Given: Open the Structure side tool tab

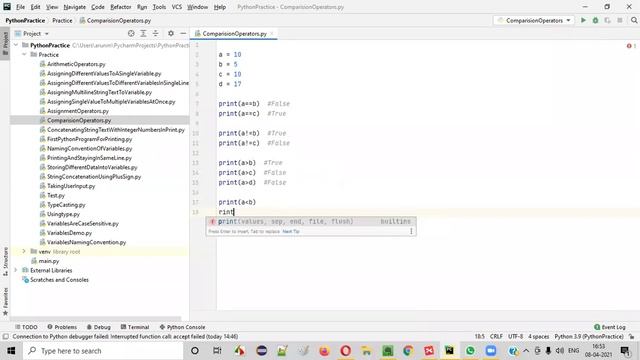Looking at the screenshot, I should (5, 261).
